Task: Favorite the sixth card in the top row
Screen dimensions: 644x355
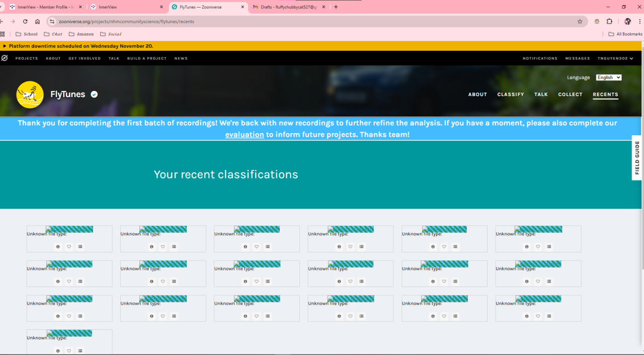Action: click(x=538, y=246)
